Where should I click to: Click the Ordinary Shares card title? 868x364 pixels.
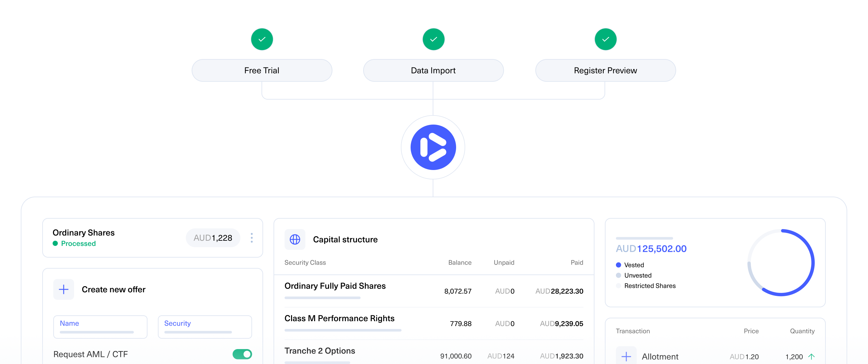[x=83, y=233]
